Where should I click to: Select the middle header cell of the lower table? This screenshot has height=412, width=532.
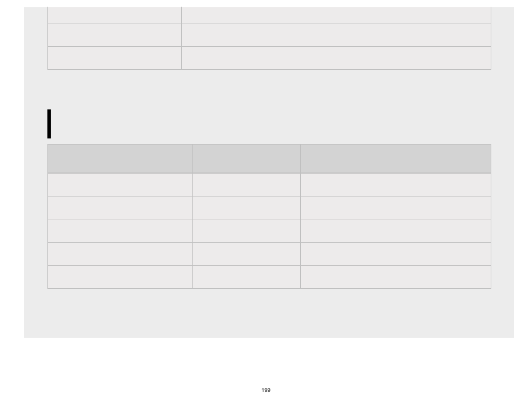[x=246, y=159]
